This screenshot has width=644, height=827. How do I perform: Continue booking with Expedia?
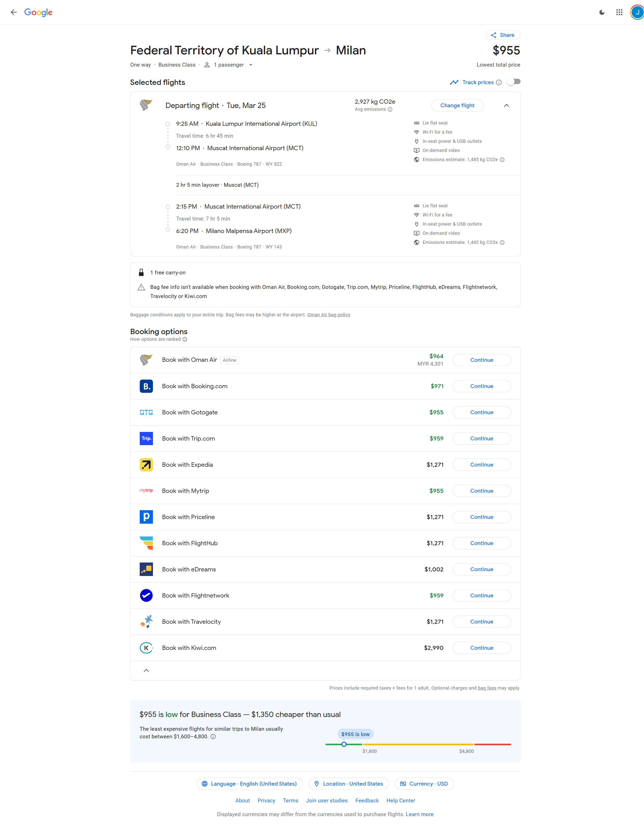(482, 465)
